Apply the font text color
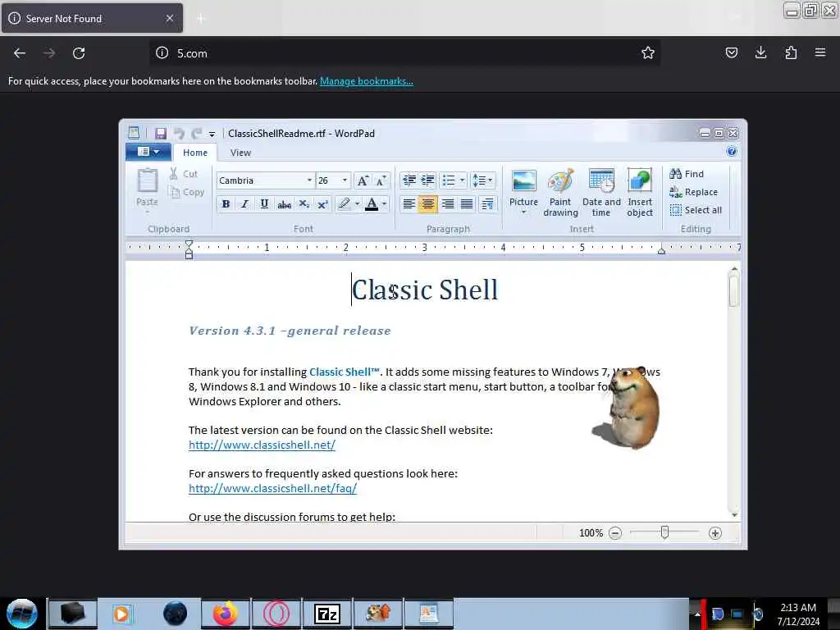 click(x=372, y=204)
